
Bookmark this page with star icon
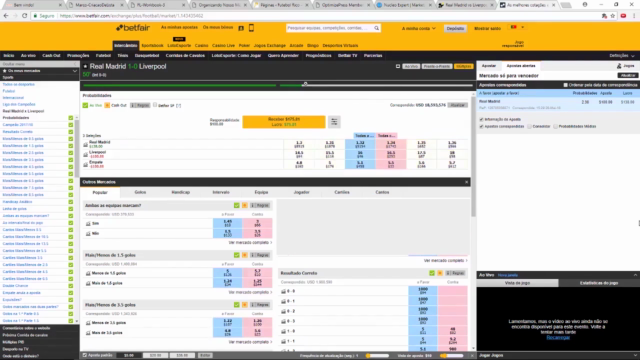coord(613,16)
